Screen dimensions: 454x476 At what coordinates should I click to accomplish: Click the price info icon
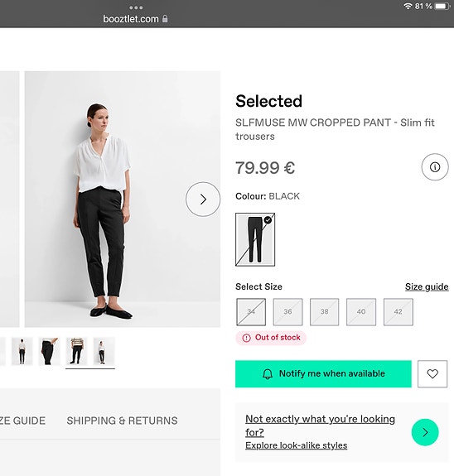435,167
